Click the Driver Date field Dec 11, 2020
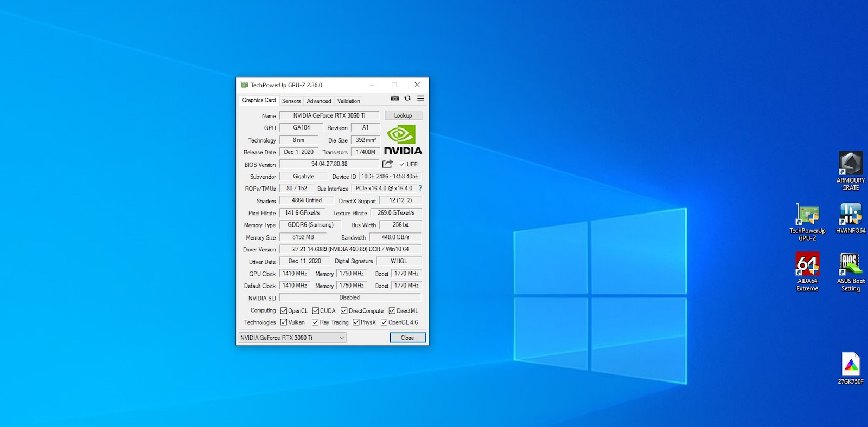This screenshot has height=427, width=868. (x=305, y=261)
